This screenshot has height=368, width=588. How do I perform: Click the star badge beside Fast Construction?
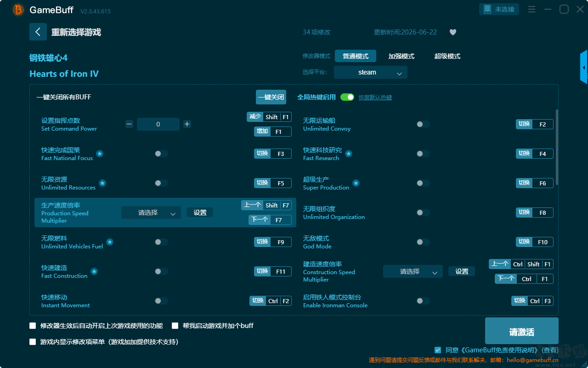tap(94, 271)
